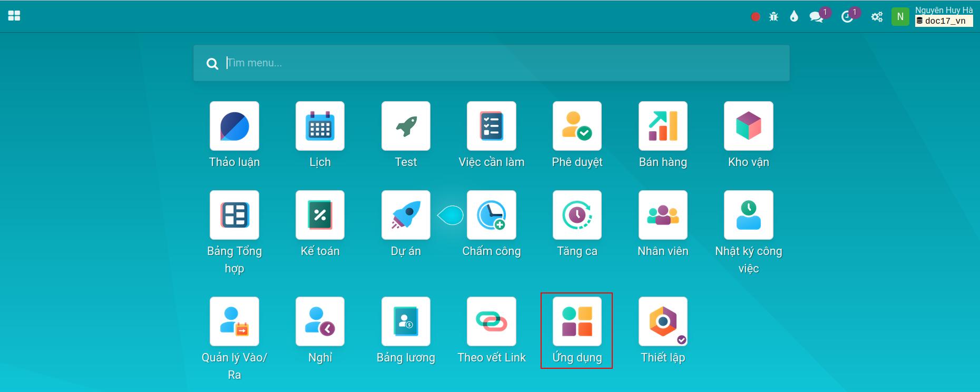The width and height of the screenshot is (980, 392).
Task: Open the Nhân viên app
Action: [663, 215]
